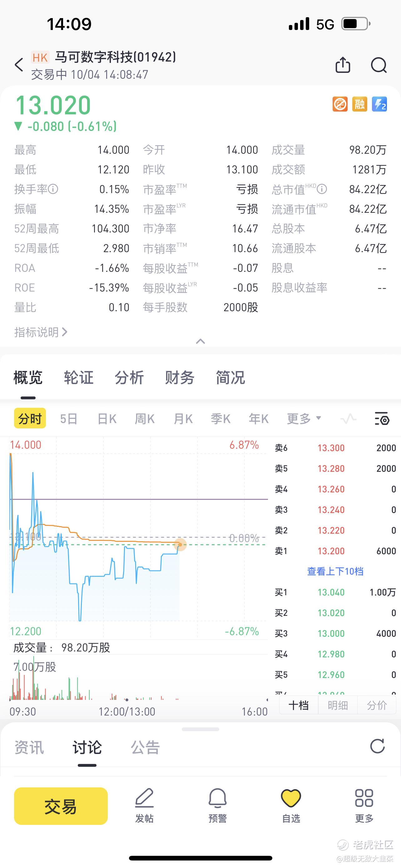Tap the bottom sheet drag handle
Image resolution: width=401 pixels, height=868 pixels.
200,730
